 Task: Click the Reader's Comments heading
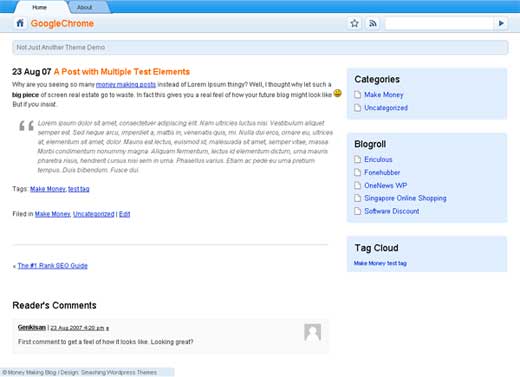[x=54, y=305]
